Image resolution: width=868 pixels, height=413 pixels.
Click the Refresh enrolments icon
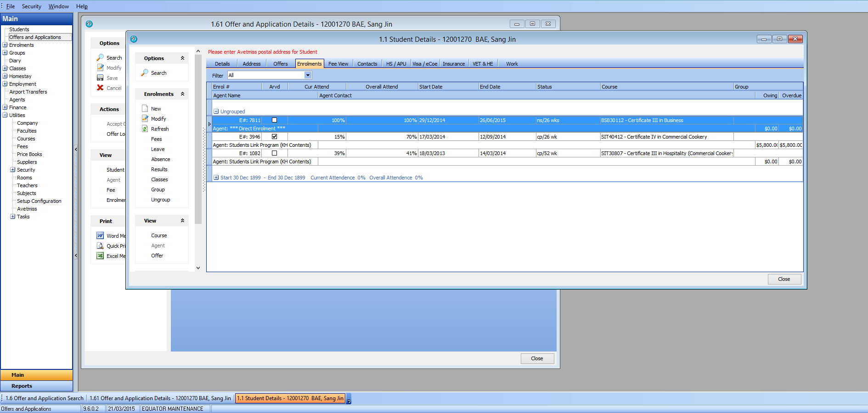pos(145,129)
